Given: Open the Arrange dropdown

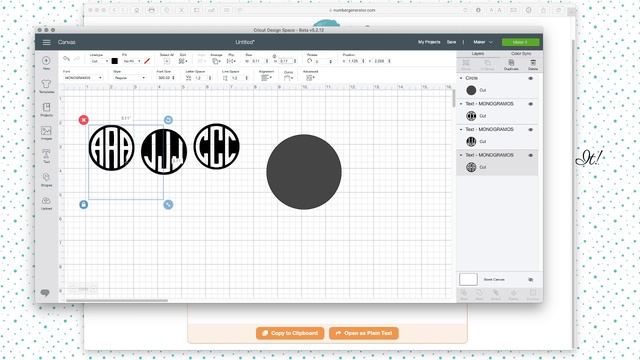Looking at the screenshot, I should 216,61.
